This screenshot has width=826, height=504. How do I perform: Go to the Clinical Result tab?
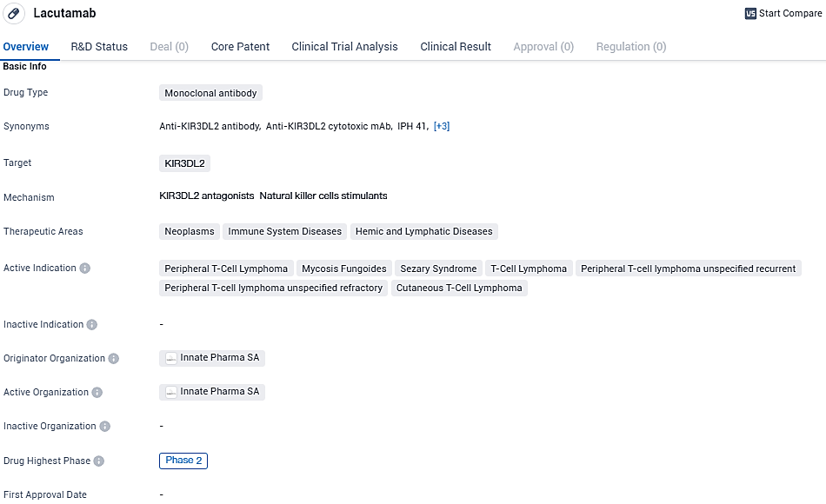coord(456,47)
